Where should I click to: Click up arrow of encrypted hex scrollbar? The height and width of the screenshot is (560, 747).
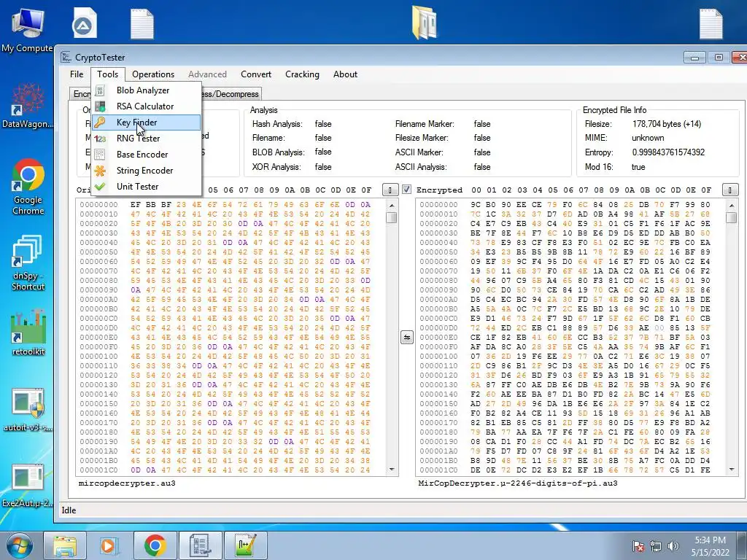tap(732, 205)
